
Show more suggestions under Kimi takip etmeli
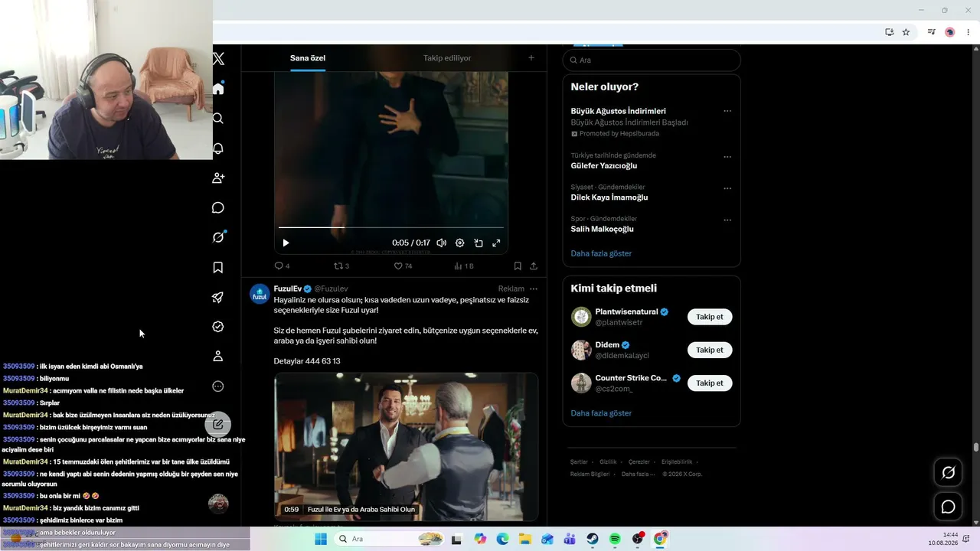pyautogui.click(x=601, y=413)
